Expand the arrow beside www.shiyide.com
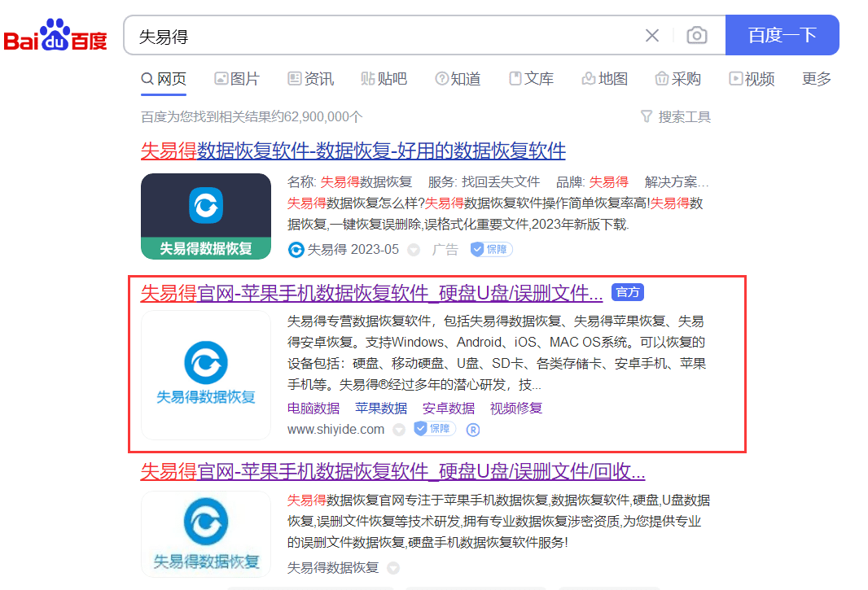The width and height of the screenshot is (868, 590). click(x=398, y=430)
